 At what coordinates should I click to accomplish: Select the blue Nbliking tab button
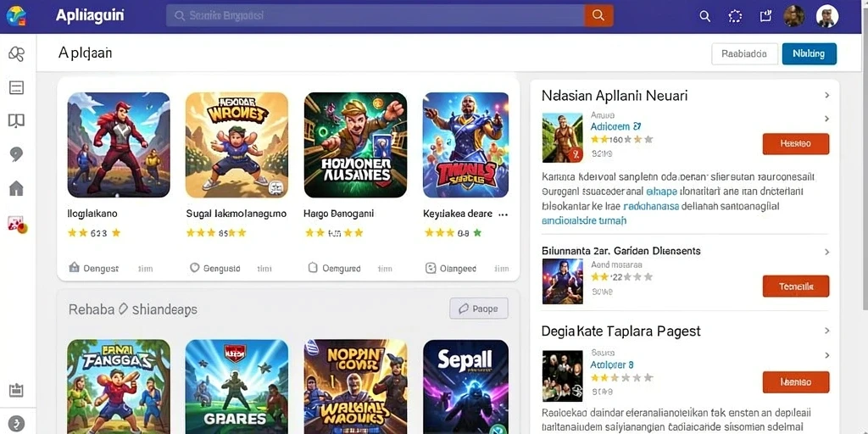tap(809, 53)
